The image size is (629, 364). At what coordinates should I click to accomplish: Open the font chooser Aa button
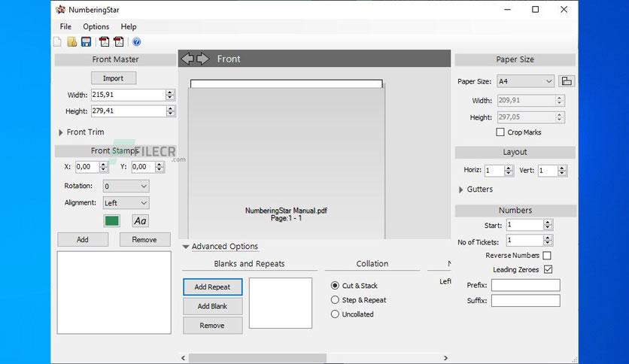point(140,221)
